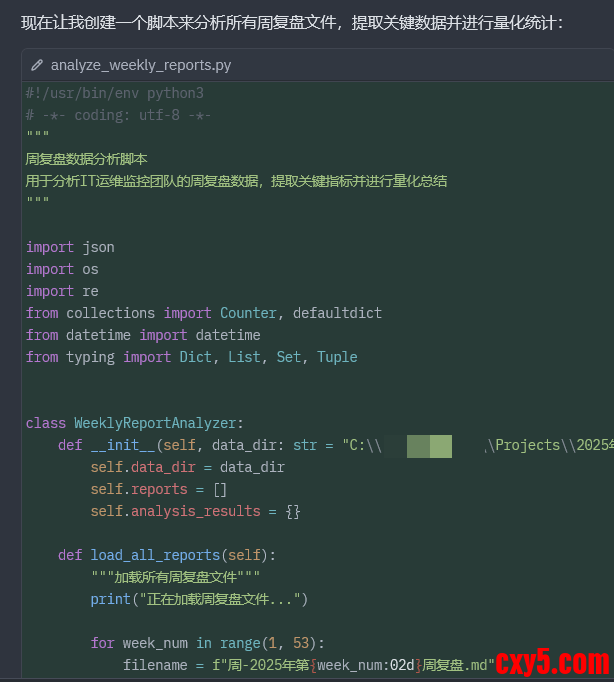
Task: Click the 'self.reports = []' line
Action: 159,489
